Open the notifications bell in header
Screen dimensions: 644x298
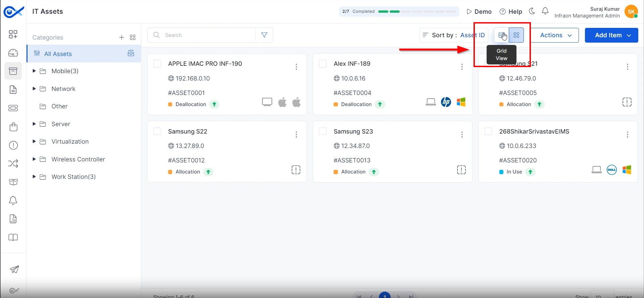coord(545,11)
